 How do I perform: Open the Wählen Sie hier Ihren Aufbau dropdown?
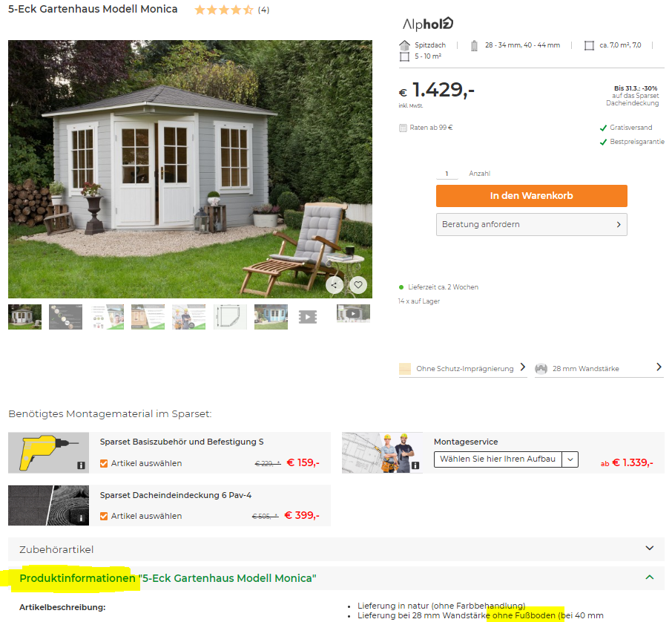coord(506,459)
